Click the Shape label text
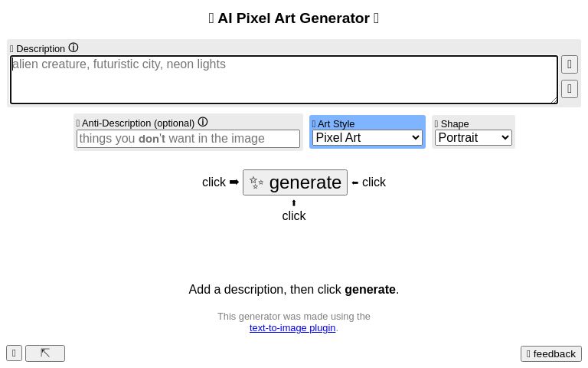Viewport: 588px width, 368px height. (454, 124)
